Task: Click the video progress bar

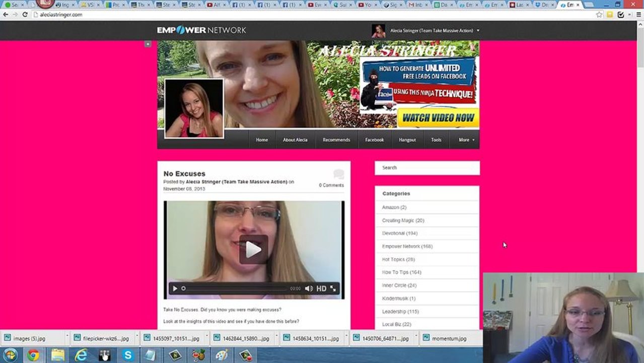Action: pos(234,288)
